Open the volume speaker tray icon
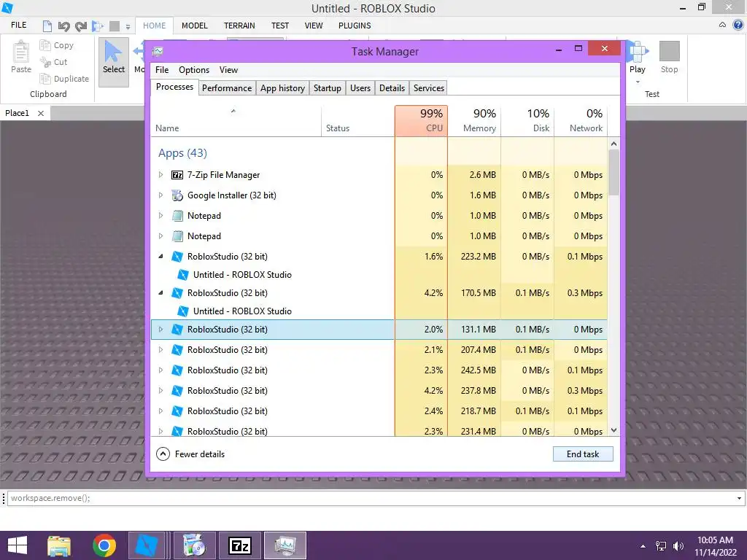Screen dimensions: 747x560 (x=678, y=546)
